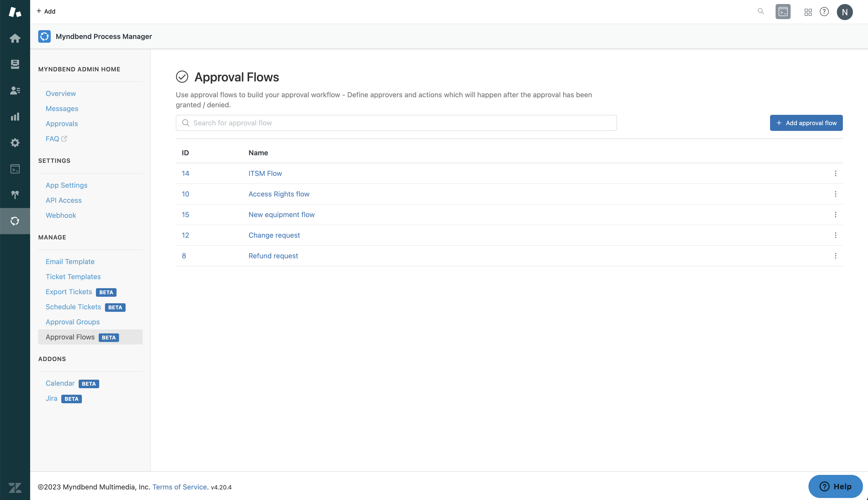
Task: Open the Customers icon in the sidebar
Action: click(x=15, y=90)
